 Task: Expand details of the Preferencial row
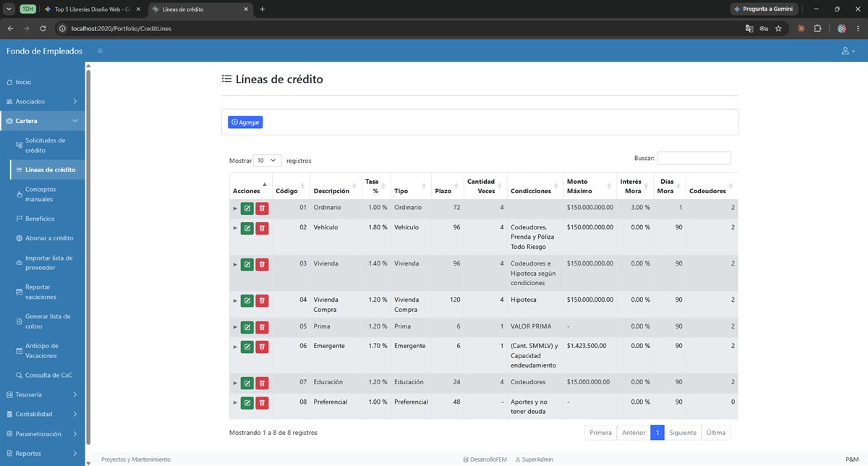click(x=234, y=402)
